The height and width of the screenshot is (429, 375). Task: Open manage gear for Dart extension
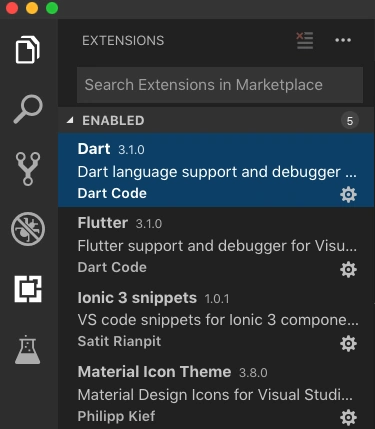(348, 195)
